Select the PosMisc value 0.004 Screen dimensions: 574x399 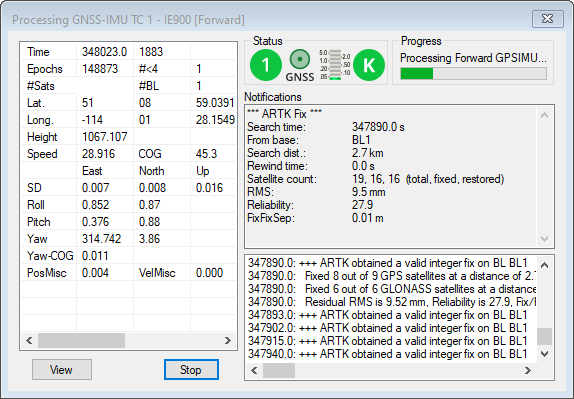point(95,273)
